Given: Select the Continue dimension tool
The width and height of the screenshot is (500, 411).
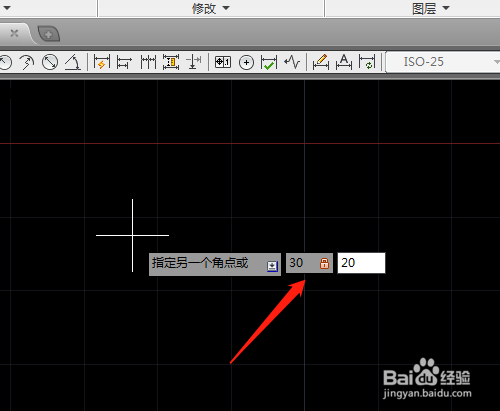Looking at the screenshot, I should pyautogui.click(x=148, y=62).
